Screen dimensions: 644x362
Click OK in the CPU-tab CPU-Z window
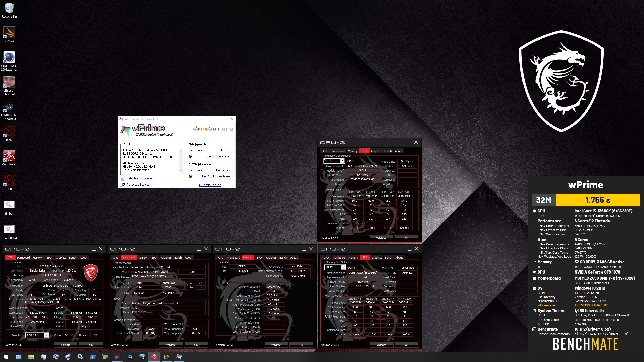pos(91,345)
